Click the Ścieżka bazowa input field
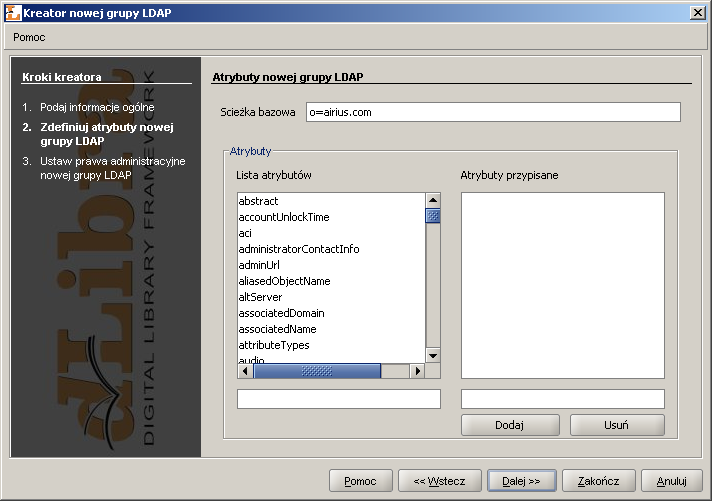This screenshot has width=712, height=501. 492,112
